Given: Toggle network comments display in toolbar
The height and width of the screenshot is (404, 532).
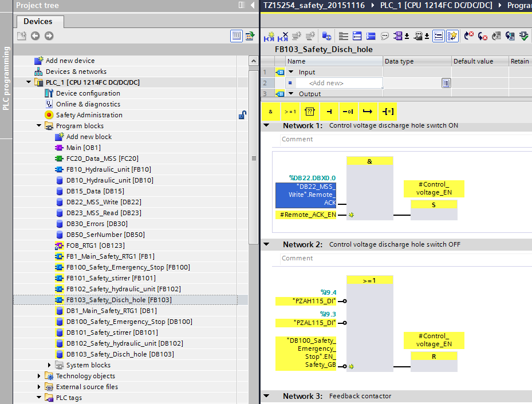Looking at the screenshot, I should click(385, 36).
